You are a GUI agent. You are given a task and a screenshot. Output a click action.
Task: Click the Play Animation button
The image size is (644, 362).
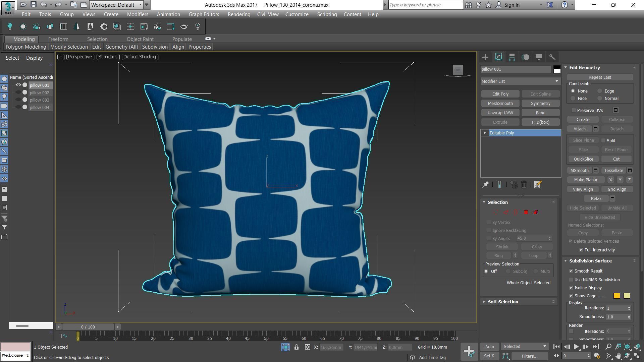[576, 347]
